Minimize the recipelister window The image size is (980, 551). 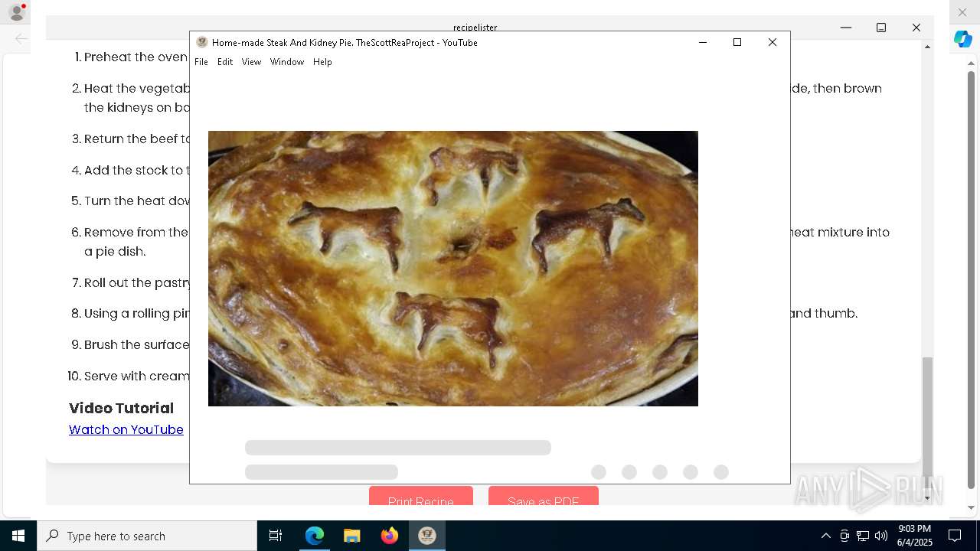point(846,28)
